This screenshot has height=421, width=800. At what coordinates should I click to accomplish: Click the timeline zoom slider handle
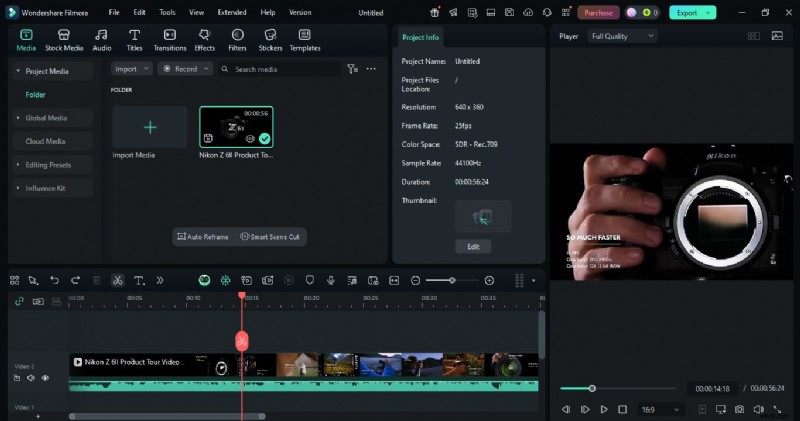[452, 281]
